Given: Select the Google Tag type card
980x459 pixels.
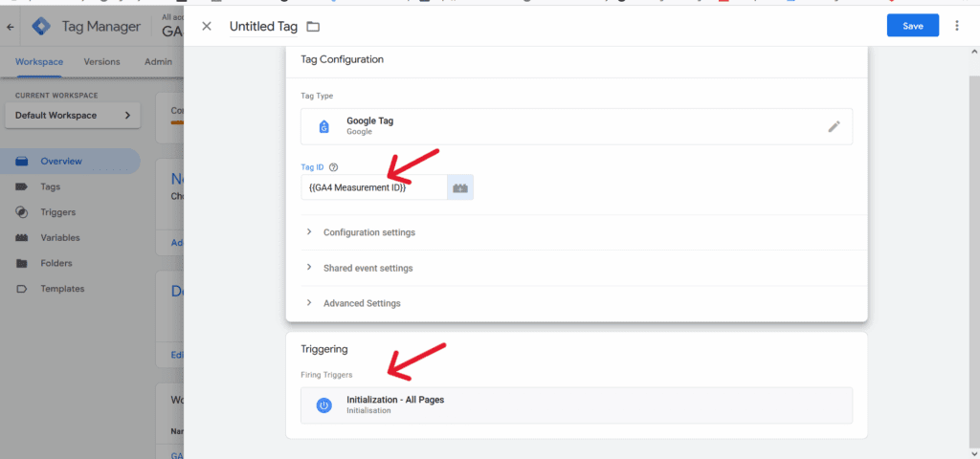Looking at the screenshot, I should [x=576, y=126].
